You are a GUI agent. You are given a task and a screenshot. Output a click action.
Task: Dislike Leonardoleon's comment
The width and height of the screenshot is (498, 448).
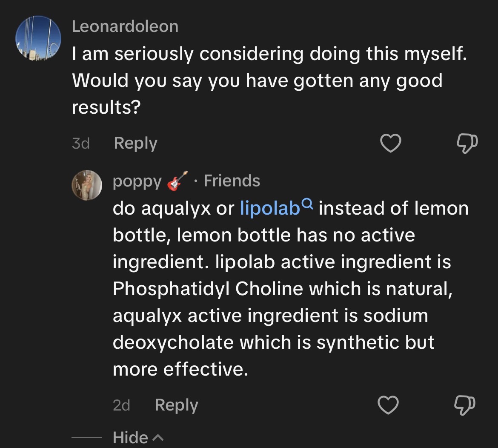467,144
